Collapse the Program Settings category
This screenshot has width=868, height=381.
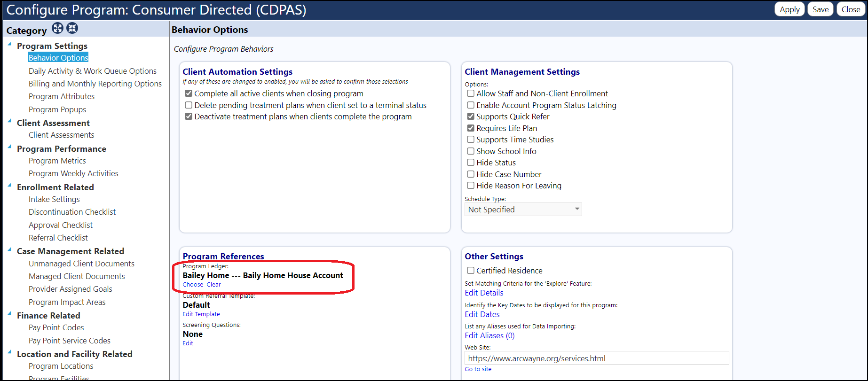click(9, 44)
